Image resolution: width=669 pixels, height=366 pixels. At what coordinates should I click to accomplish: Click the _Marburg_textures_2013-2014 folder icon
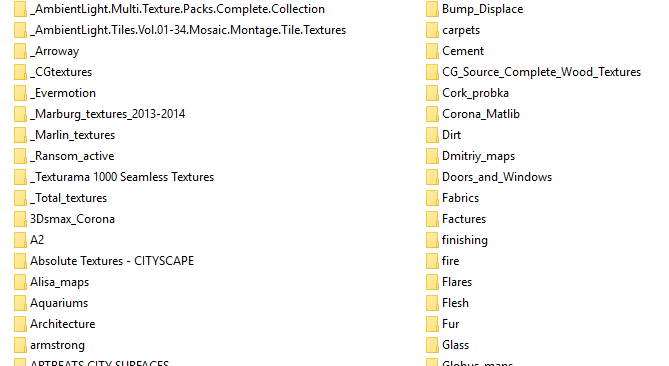click(20, 114)
